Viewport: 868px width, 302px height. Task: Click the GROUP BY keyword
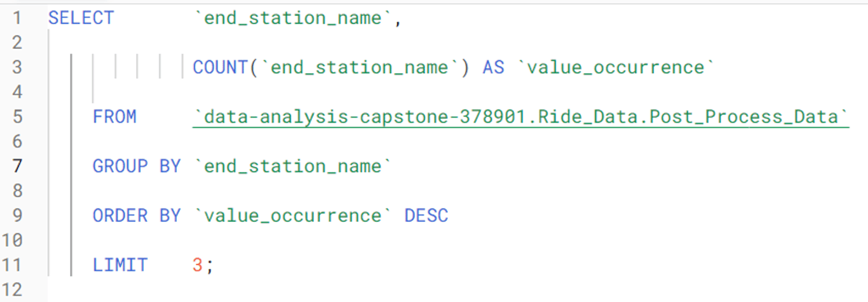coord(137,167)
